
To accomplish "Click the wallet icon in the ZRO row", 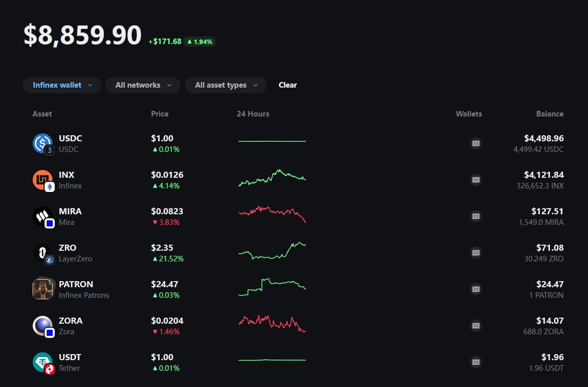I will (x=476, y=252).
